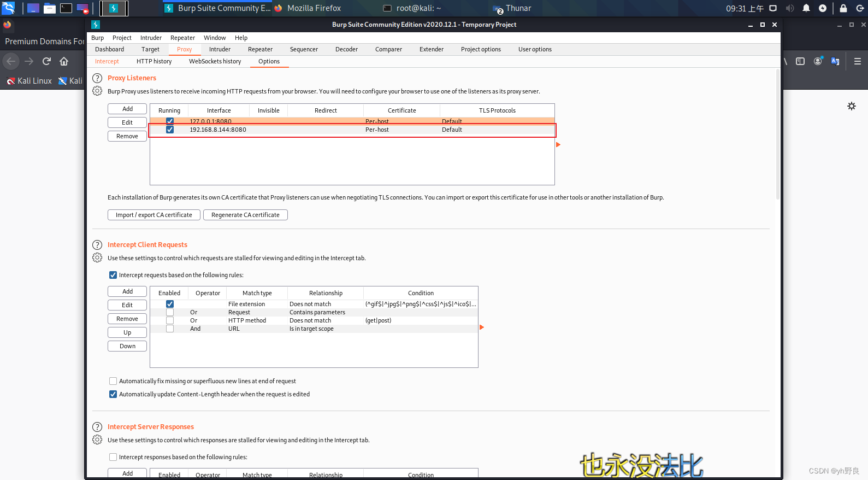Remove the selected proxy listener
Image resolution: width=868 pixels, height=480 pixels.
pyautogui.click(x=127, y=136)
